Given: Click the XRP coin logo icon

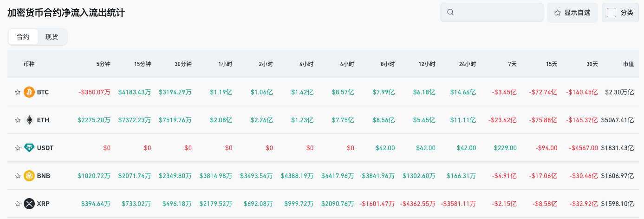Looking at the screenshot, I should (29, 204).
